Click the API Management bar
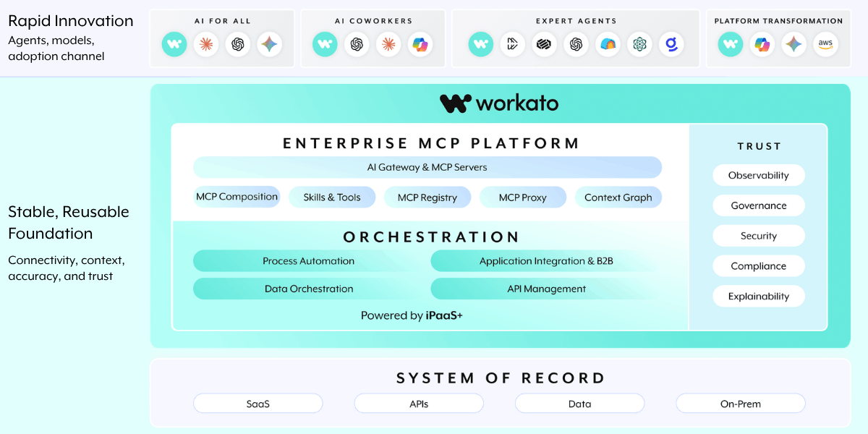Screen dimensions: 868x434 pyautogui.click(x=546, y=289)
